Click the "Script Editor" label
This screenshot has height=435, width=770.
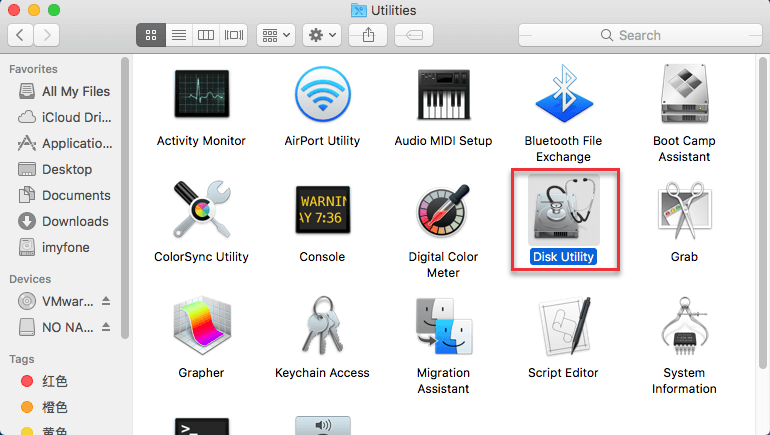click(563, 373)
